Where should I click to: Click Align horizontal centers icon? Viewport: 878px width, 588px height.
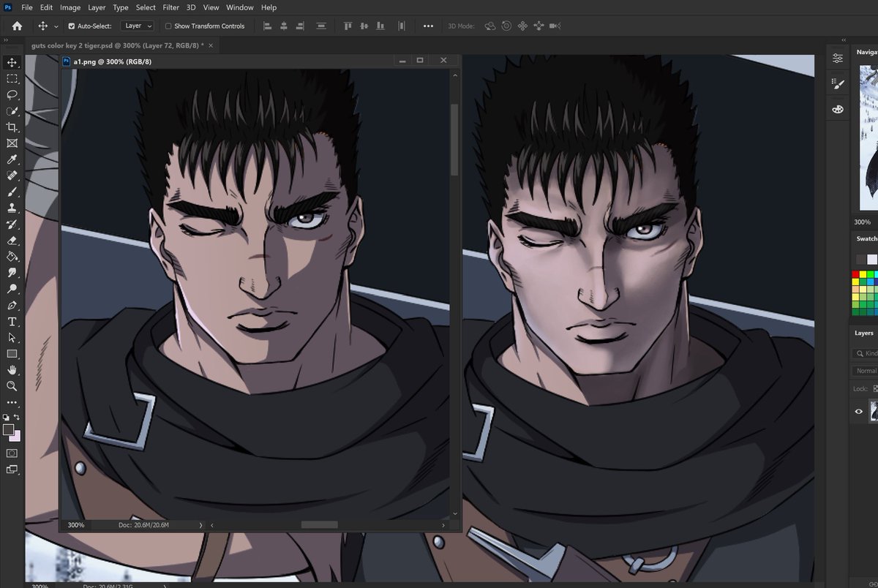[283, 26]
